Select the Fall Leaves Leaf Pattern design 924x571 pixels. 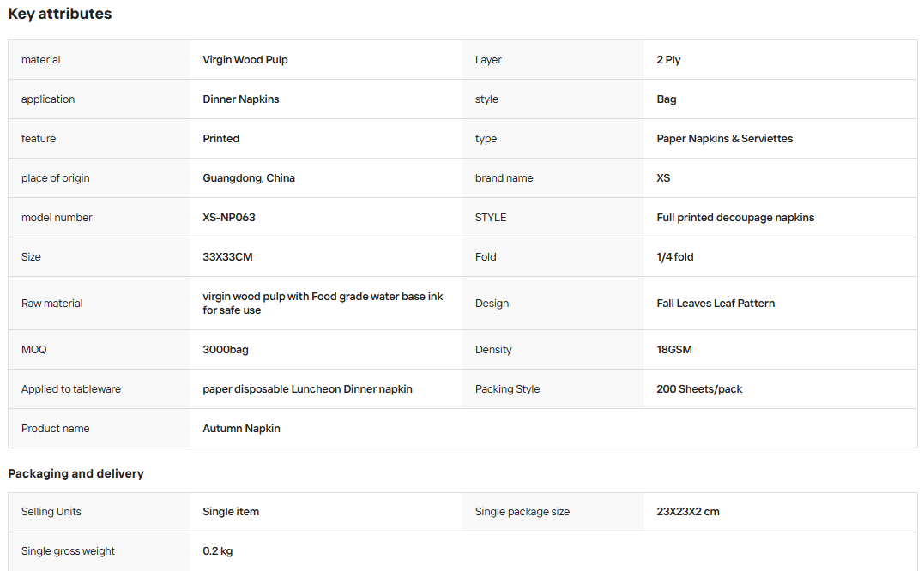tap(716, 304)
